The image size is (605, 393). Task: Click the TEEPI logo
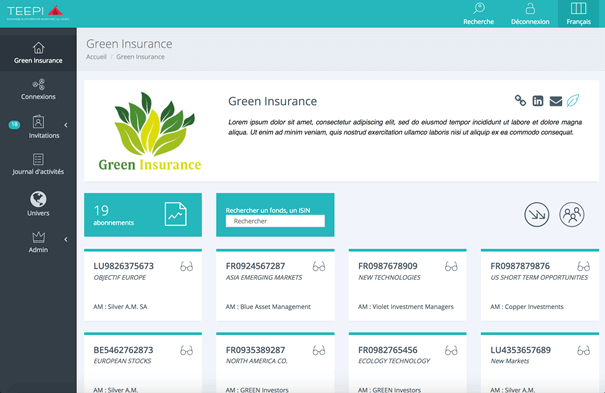(x=37, y=12)
